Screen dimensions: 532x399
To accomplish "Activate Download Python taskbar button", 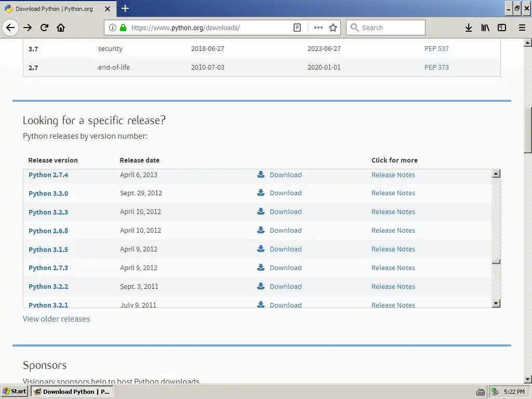I will (72, 392).
